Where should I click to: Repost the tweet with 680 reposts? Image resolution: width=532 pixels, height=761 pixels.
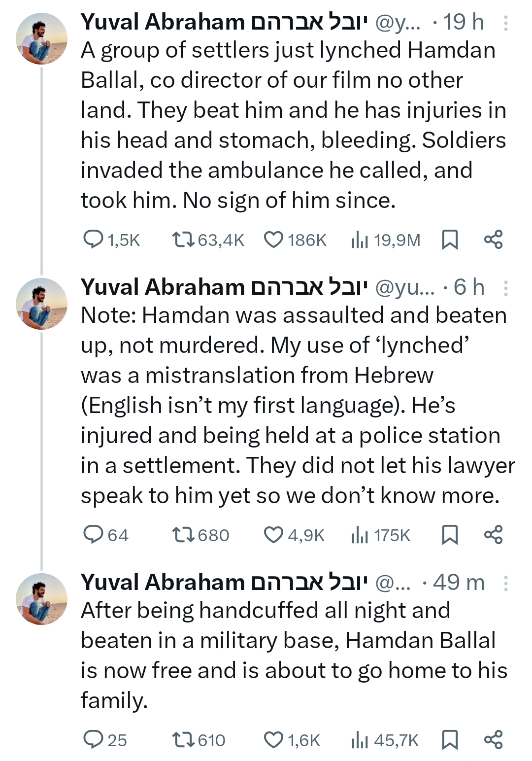[184, 535]
